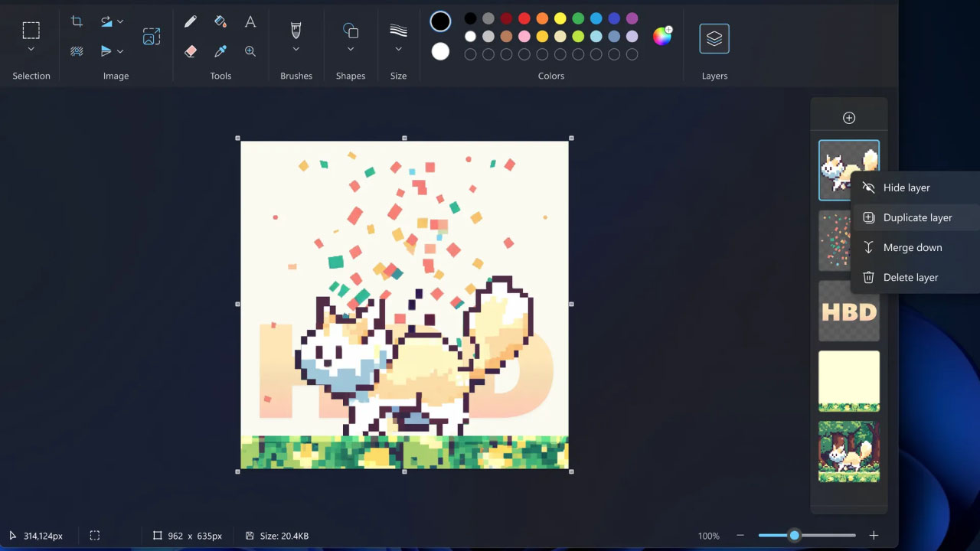Open the Rotate dropdown arrow
The height and width of the screenshot is (551, 980).
120,22
